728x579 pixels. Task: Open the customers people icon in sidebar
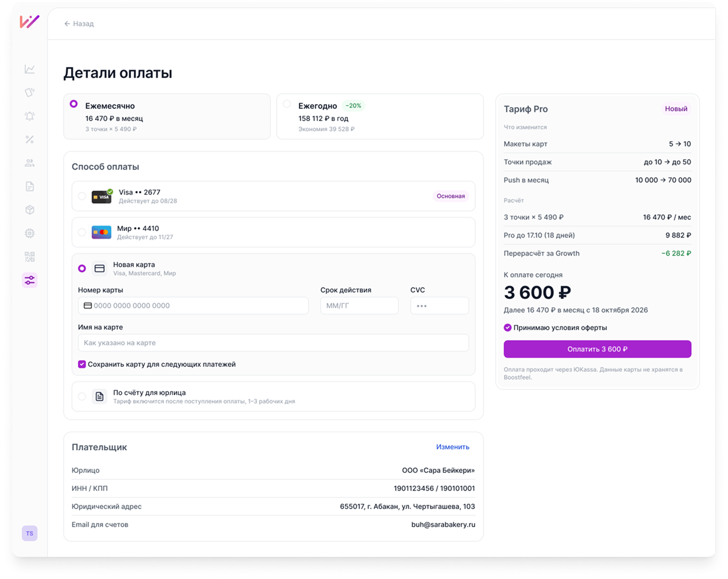pyautogui.click(x=30, y=163)
